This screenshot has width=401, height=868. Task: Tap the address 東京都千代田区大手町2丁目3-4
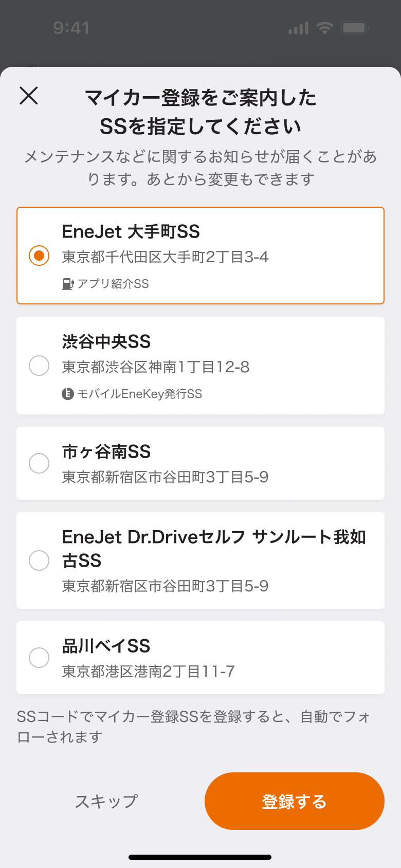165,257
